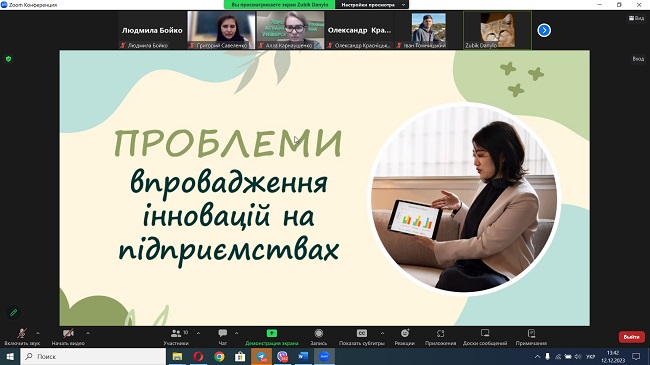Show next participants with blue arrow
The height and width of the screenshot is (365, 650).
[x=544, y=30]
